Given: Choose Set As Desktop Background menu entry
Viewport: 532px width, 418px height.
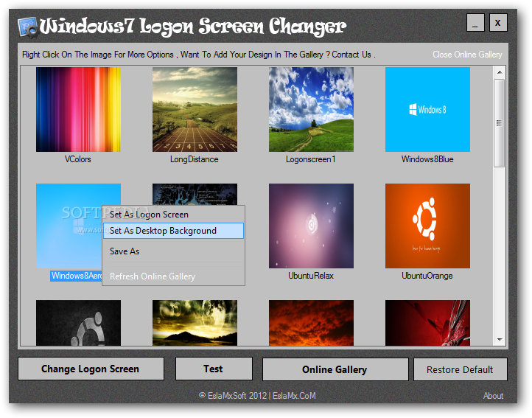Looking at the screenshot, I should [173, 231].
